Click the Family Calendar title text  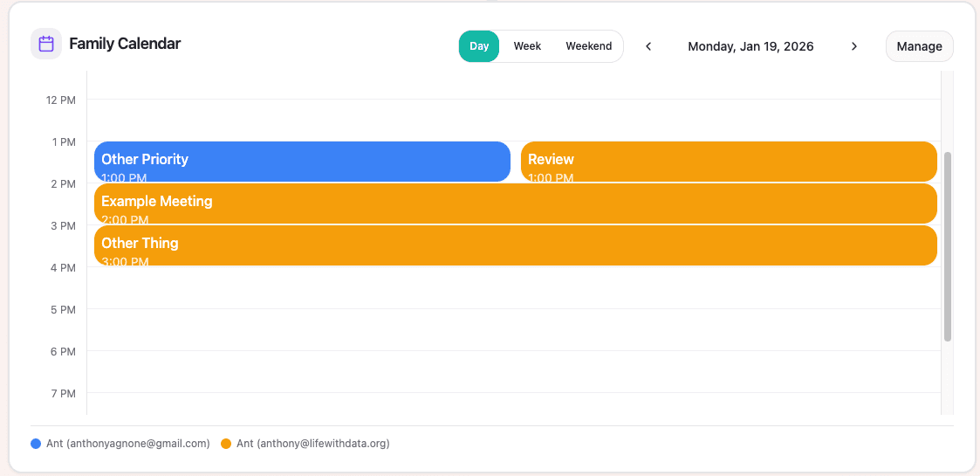(x=125, y=44)
